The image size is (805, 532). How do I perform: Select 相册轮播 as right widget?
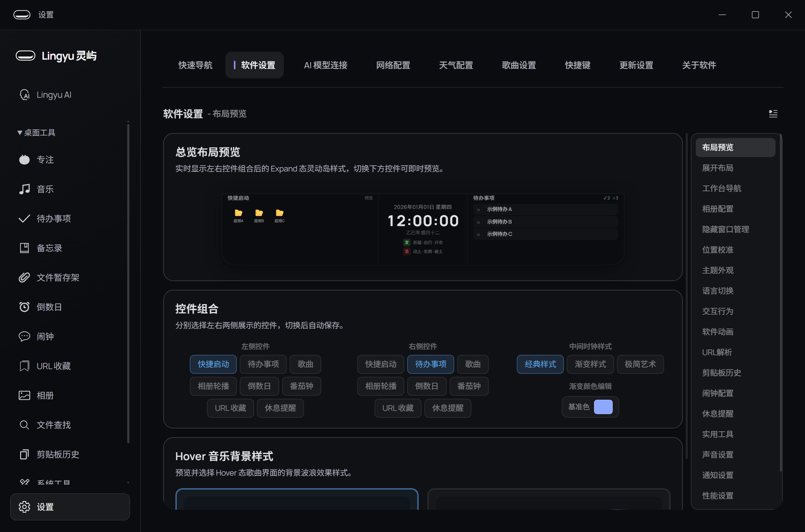381,386
